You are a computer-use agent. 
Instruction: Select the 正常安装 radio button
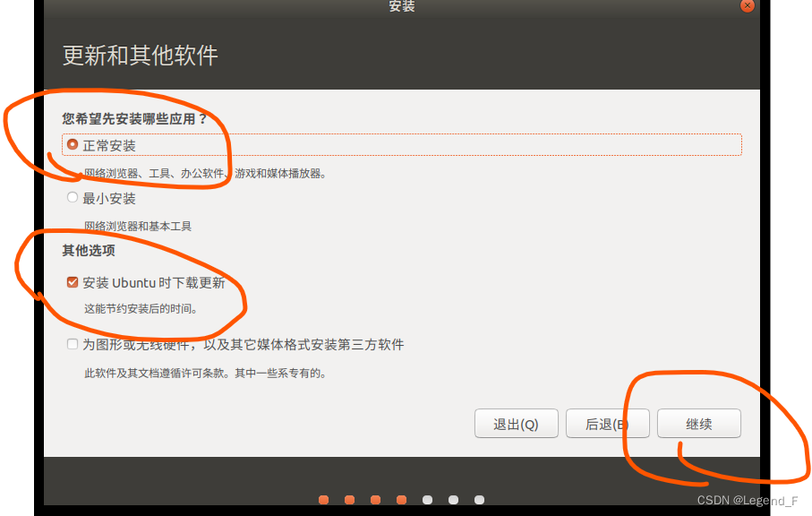point(73,144)
